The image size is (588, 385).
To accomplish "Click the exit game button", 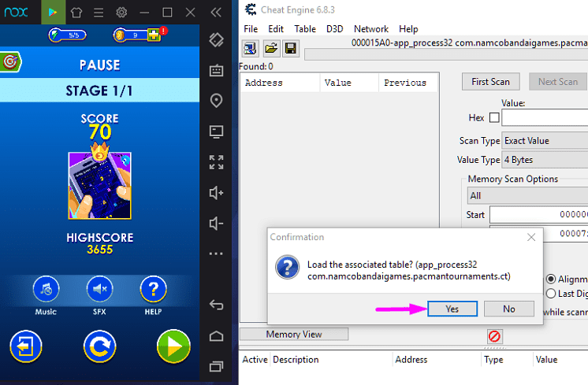I will coord(26,346).
